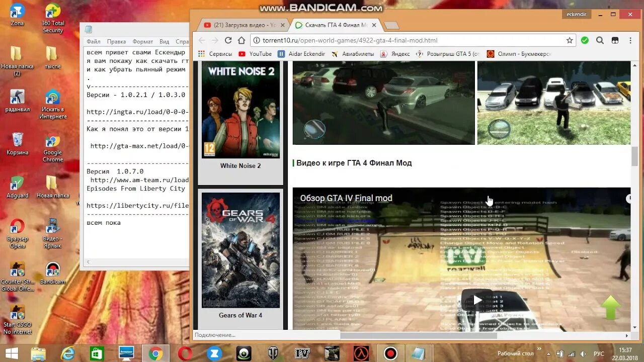This screenshot has height=362, width=644.
Task: Open the Chrome three-dot menu
Action: (630, 40)
